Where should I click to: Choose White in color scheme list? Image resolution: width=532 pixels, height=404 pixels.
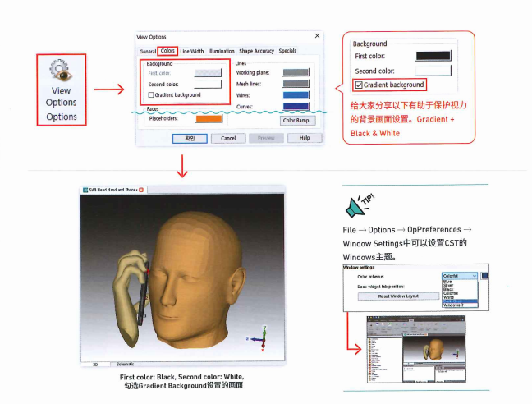[448, 297]
